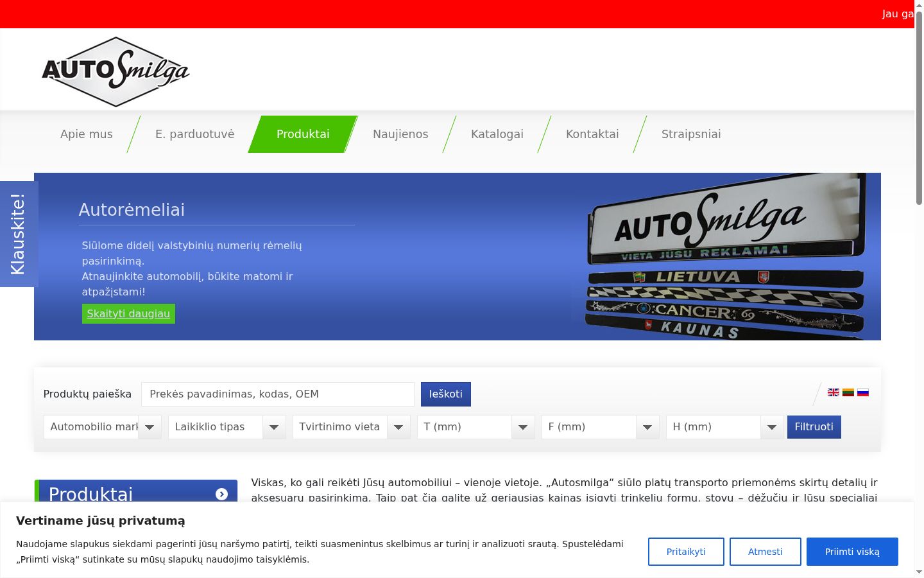This screenshot has width=924, height=578.
Task: Open the Klauskite! side tab
Action: [19, 234]
